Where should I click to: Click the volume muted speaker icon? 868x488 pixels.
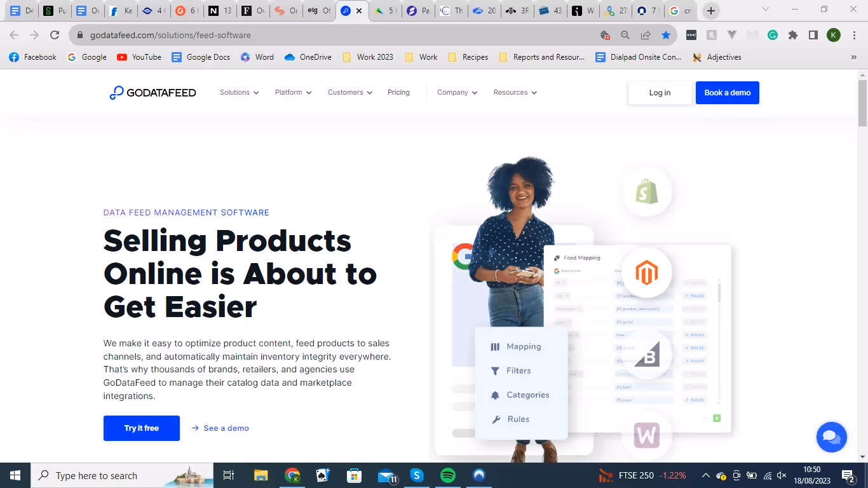pos(782,475)
